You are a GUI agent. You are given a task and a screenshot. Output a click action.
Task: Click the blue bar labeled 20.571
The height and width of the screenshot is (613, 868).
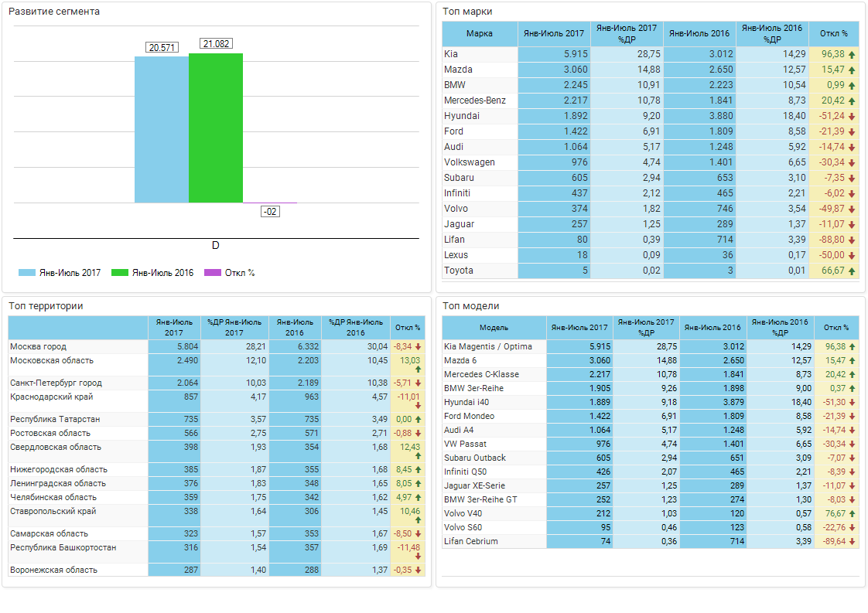pos(162,129)
